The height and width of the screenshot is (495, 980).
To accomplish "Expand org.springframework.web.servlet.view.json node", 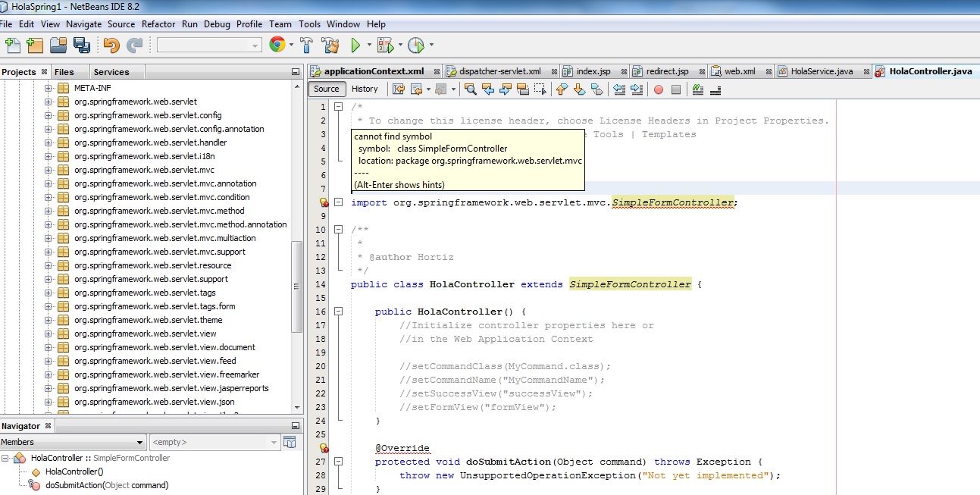I will pyautogui.click(x=49, y=402).
